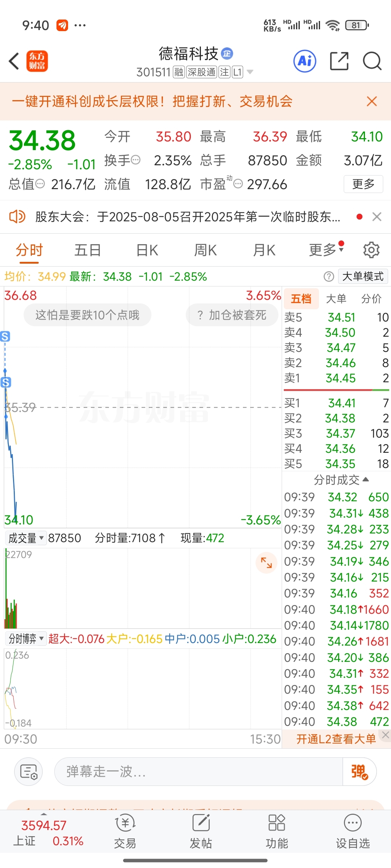Tap the 09:40 34.14 1780 trade row
This screenshot has height=868, width=391.
click(x=336, y=625)
